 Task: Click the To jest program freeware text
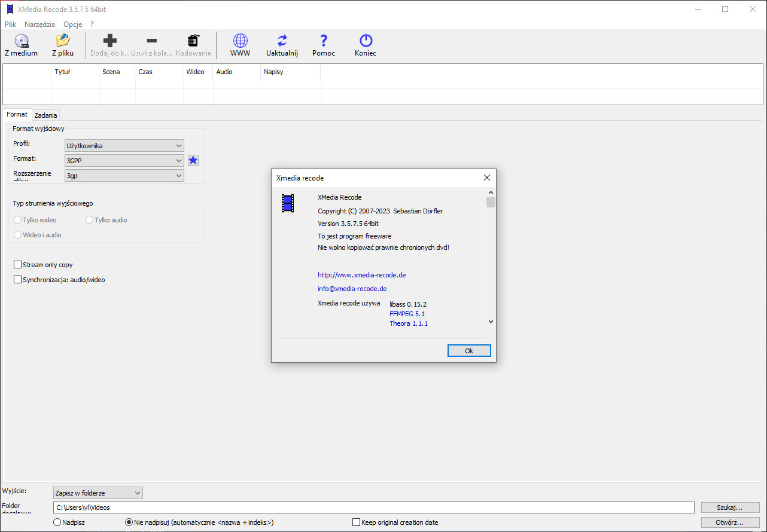tap(355, 236)
